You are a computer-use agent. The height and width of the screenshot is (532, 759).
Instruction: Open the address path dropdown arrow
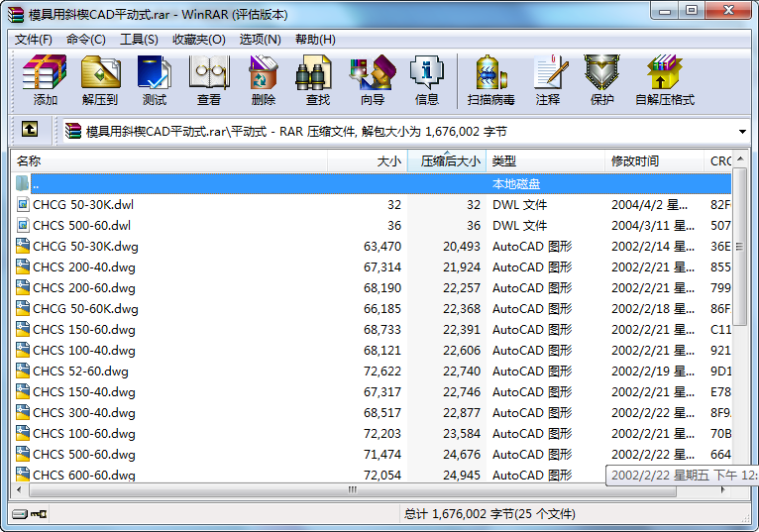coord(742,131)
